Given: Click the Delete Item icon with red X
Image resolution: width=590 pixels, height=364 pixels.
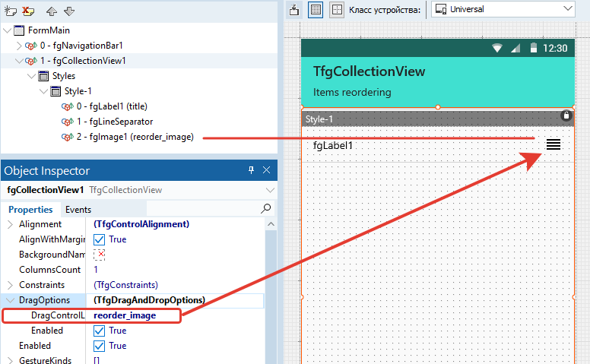Looking at the screenshot, I should tap(28, 11).
